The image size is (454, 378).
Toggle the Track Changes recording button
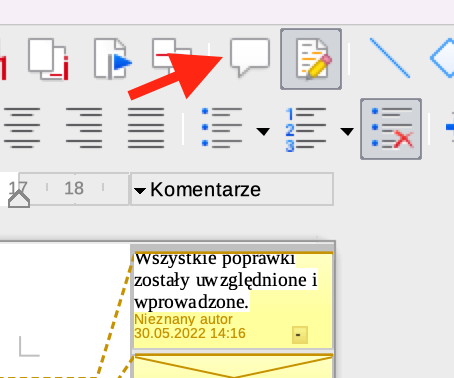(311, 59)
